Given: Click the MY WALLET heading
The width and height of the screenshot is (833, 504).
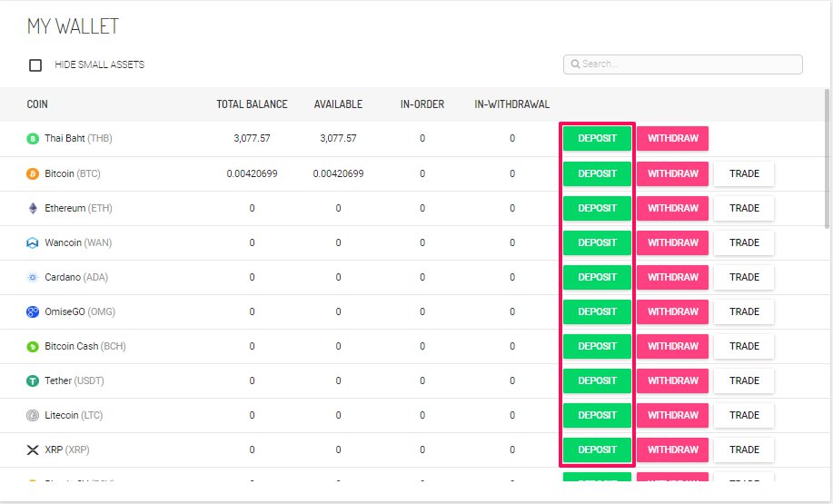Looking at the screenshot, I should point(73,26).
